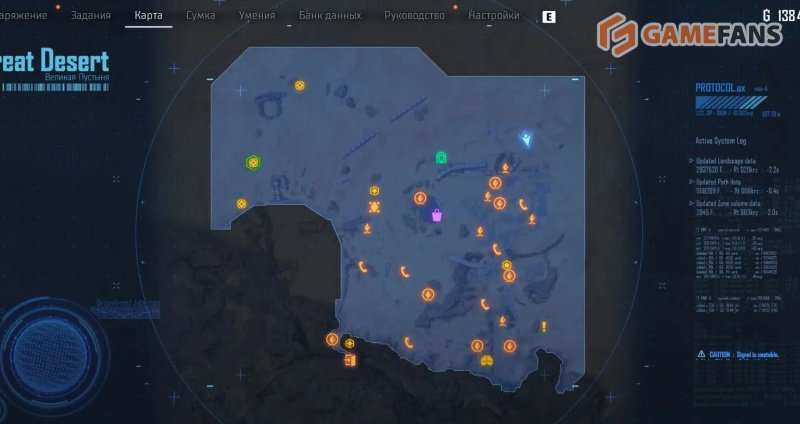Select the rightmost supply camp along southern edge
This screenshot has height=424, width=800.
click(x=510, y=346)
